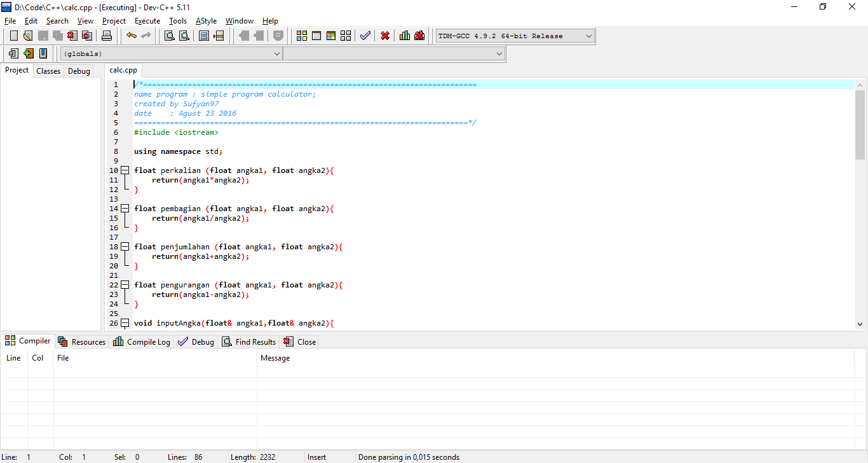
Task: Select the Project sidebar tab
Action: (x=17, y=70)
